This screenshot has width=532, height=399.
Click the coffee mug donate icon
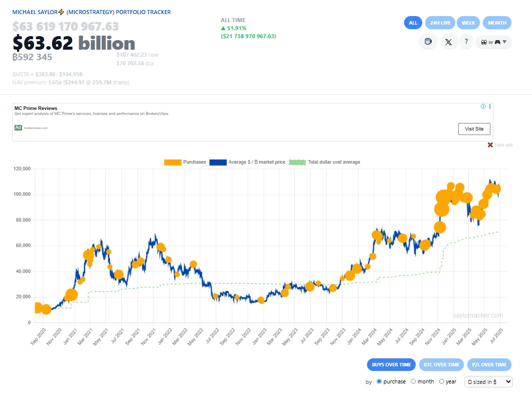click(x=428, y=42)
